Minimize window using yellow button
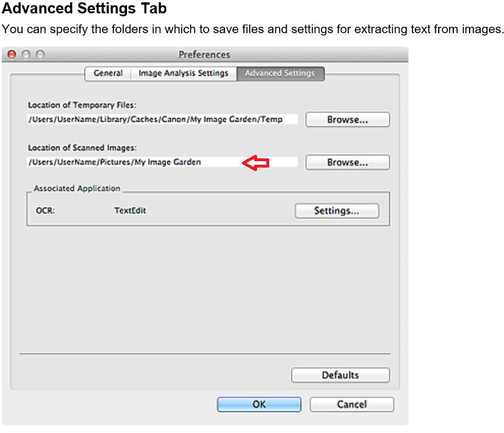The width and height of the screenshot is (504, 433). click(x=26, y=54)
